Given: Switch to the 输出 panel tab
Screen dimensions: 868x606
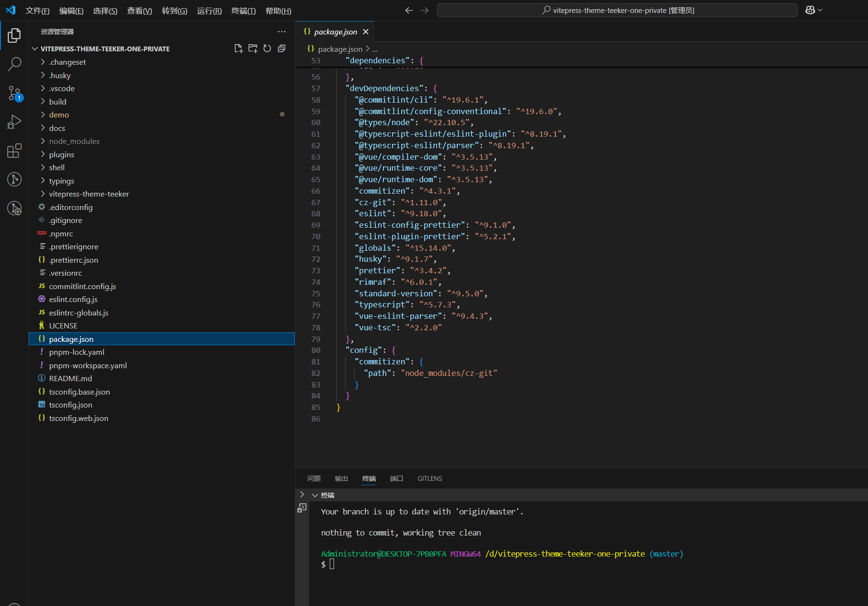Looking at the screenshot, I should coord(341,478).
